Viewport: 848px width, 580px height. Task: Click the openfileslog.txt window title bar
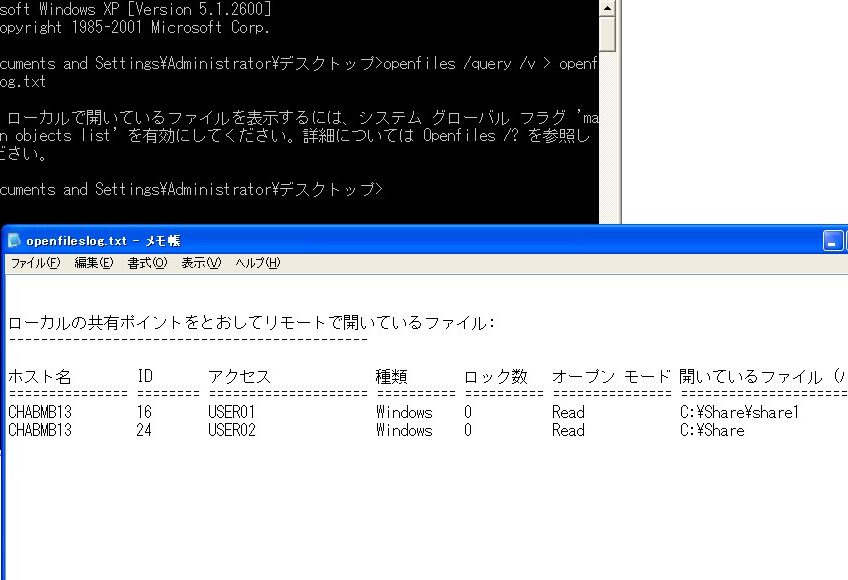(400, 241)
